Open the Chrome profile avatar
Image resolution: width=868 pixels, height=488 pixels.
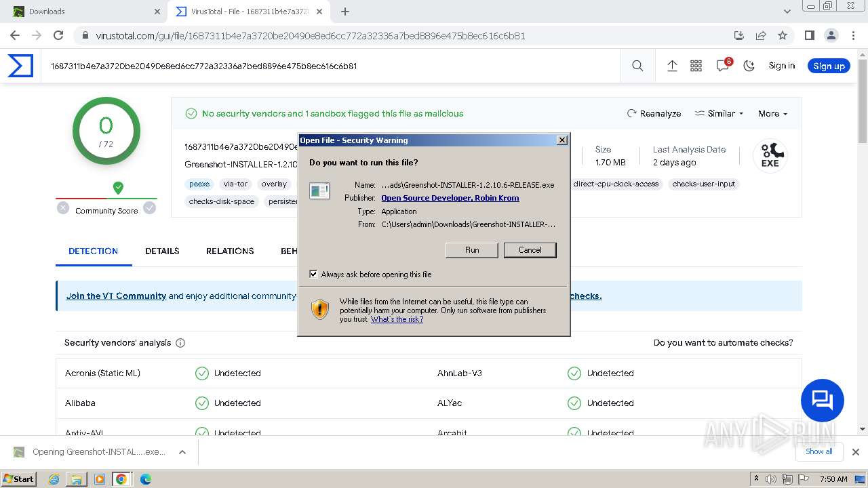[831, 35]
